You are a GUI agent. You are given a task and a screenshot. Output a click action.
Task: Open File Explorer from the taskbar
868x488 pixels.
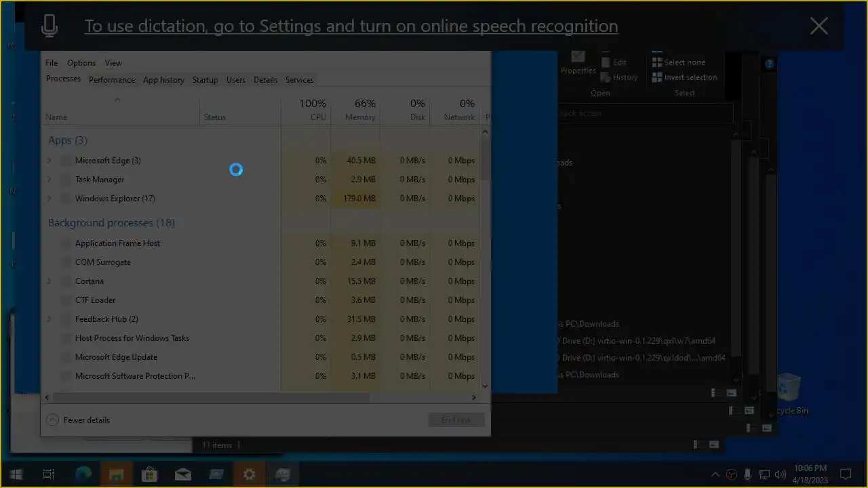coord(116,474)
